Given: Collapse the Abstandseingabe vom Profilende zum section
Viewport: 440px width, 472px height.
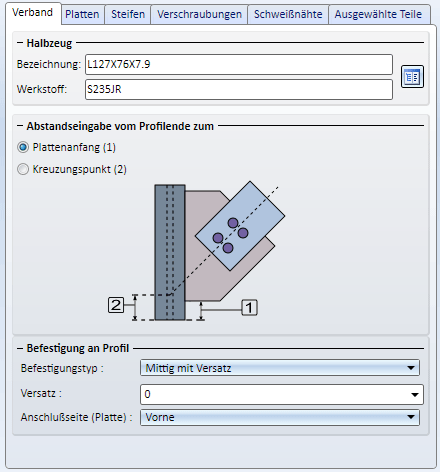Looking at the screenshot, I should (20, 126).
